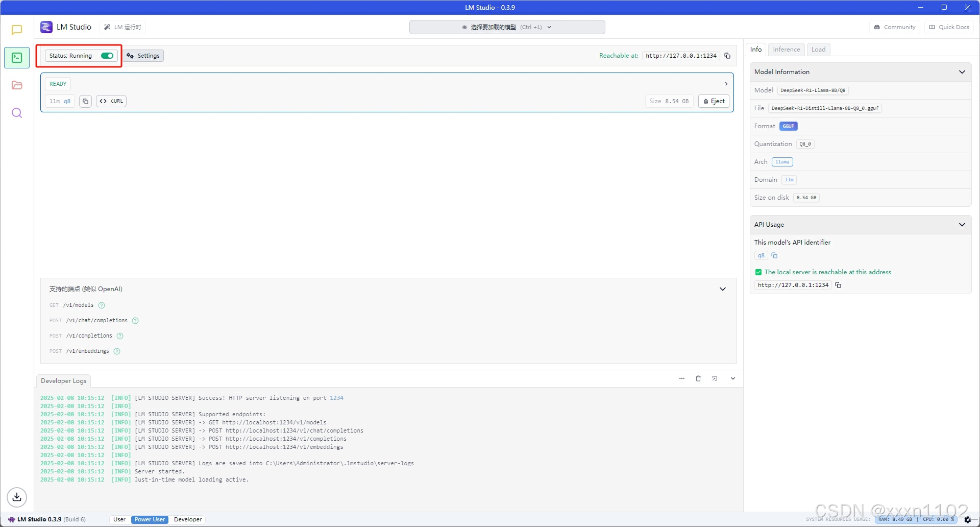
Task: Expand the READY model card chevron
Action: coord(726,84)
